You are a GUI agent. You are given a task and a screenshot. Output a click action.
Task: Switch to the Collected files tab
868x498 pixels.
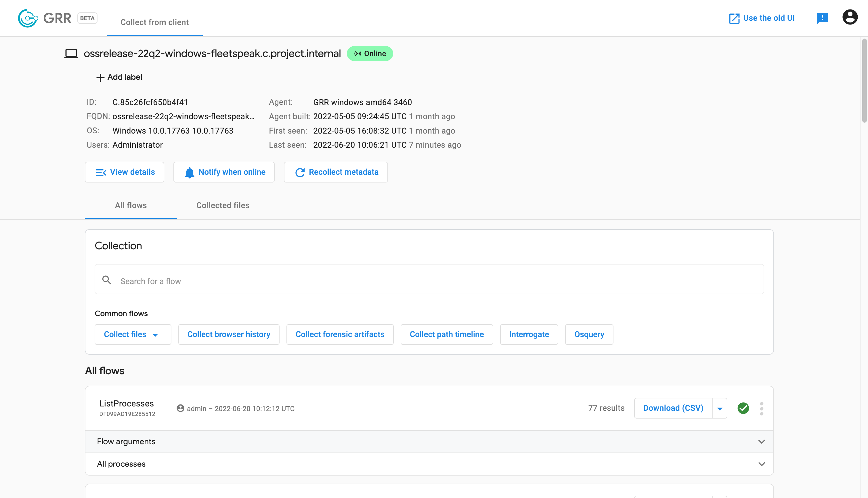[222, 206]
